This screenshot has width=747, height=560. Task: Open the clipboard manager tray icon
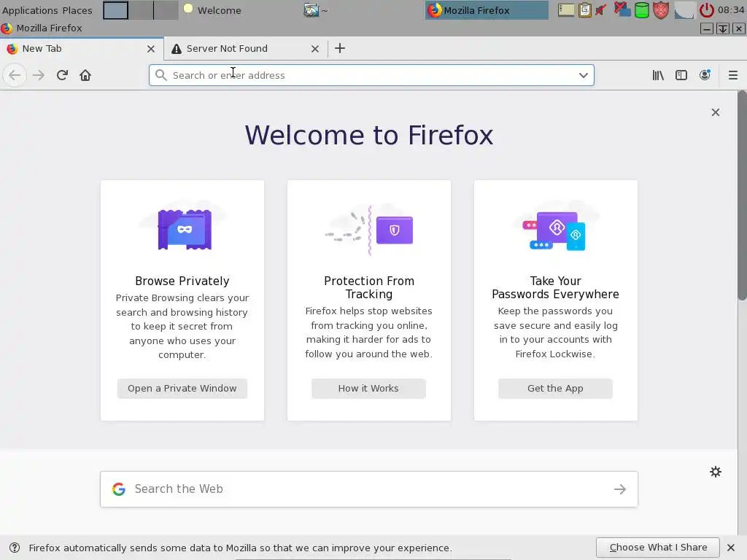coord(584,10)
